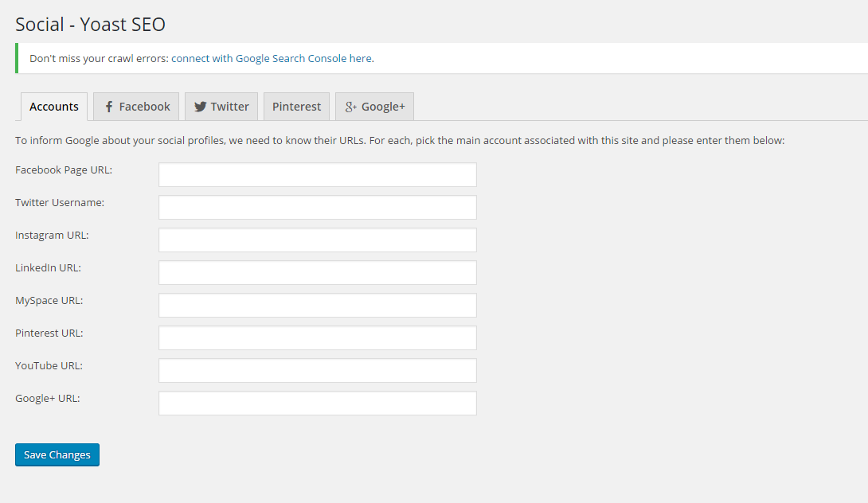Focus the MySpace URL field
This screenshot has height=503, width=868.
click(x=318, y=305)
